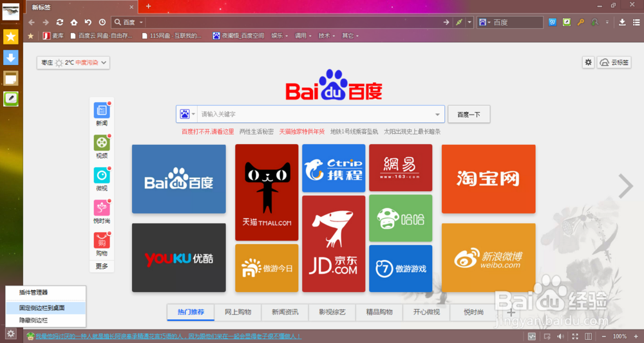Expand 技术 bookmarks folder

(x=327, y=35)
